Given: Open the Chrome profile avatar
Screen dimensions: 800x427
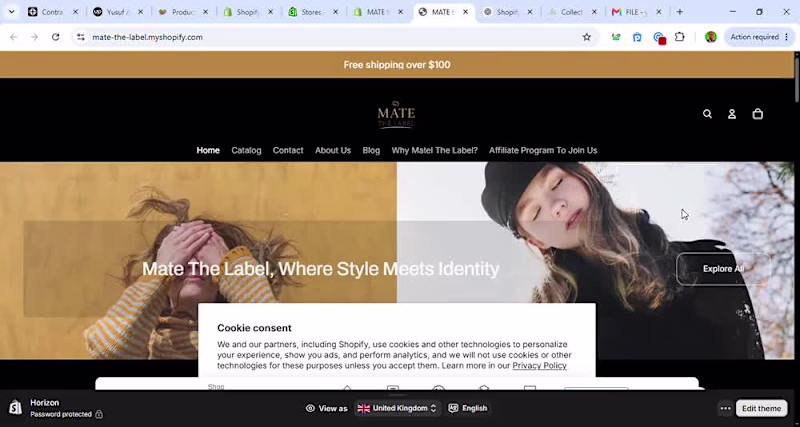Looking at the screenshot, I should [x=711, y=37].
